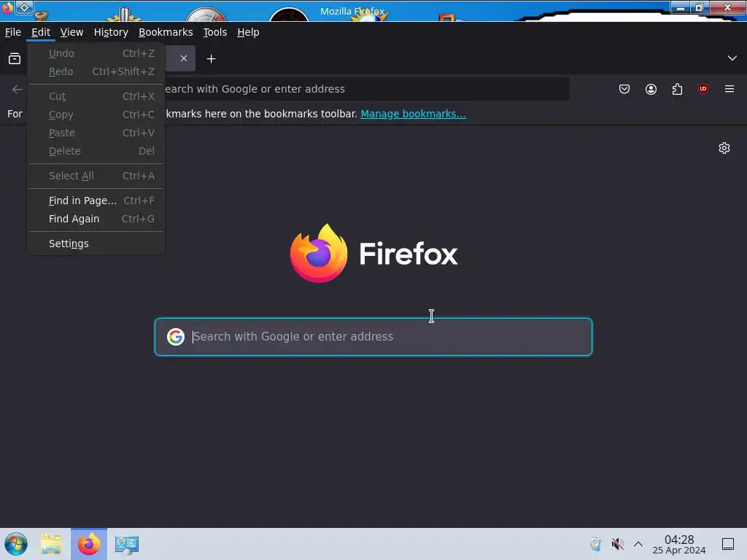Open the Help menu
The image size is (747, 560).
point(248,32)
